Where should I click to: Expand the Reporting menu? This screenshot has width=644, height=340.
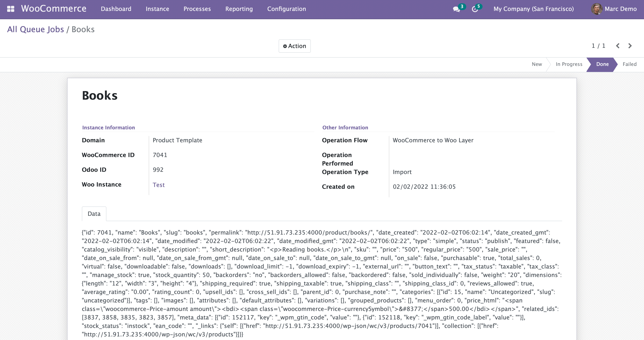(x=239, y=9)
